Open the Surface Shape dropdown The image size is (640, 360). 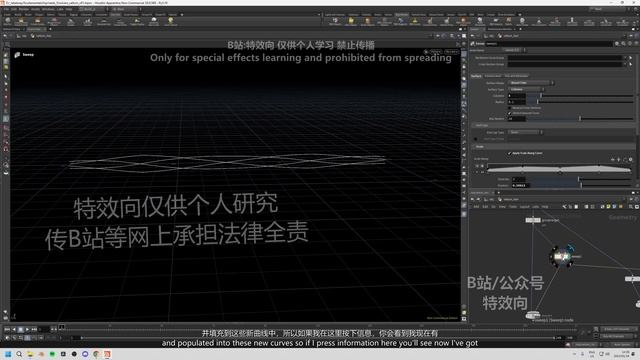point(531,83)
